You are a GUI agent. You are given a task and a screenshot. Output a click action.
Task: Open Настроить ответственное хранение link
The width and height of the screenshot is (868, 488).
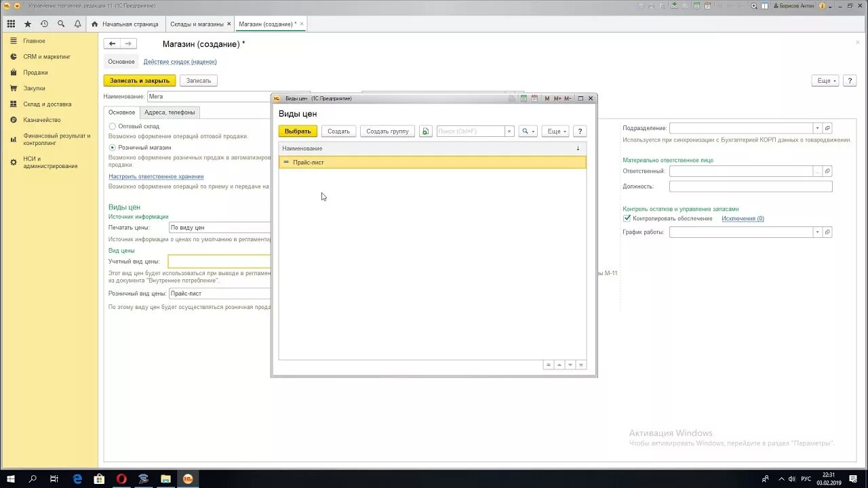(x=156, y=176)
